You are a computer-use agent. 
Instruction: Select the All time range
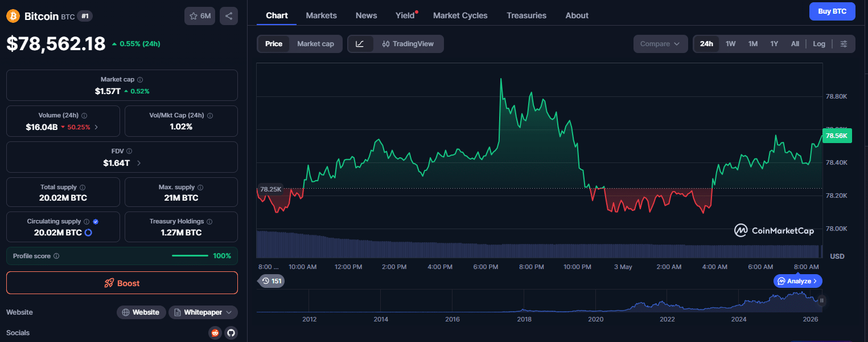pos(795,44)
